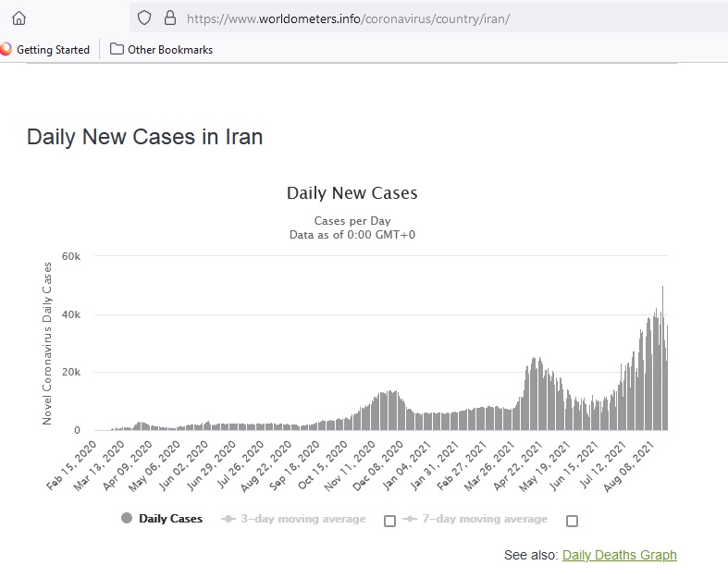Click the Daily New Cases in Iran heading
Screen dimensions: 728x578
click(145, 137)
